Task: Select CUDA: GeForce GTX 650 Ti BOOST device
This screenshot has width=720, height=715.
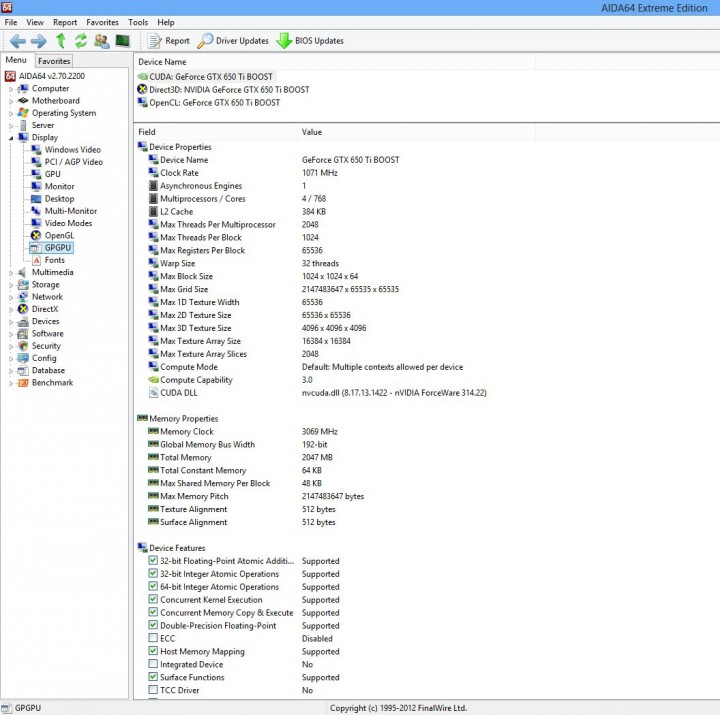Action: pos(206,77)
